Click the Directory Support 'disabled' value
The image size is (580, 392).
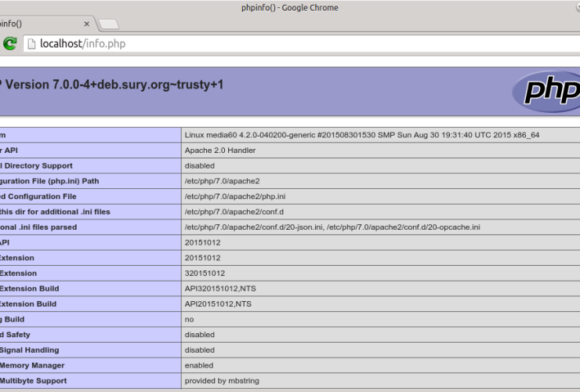[201, 165]
